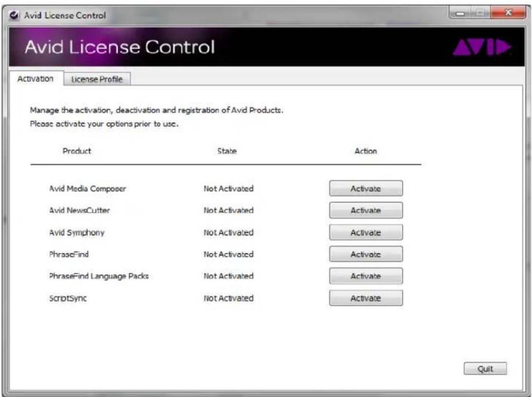532x397 pixels.
Task: Click the Avid License Control title bar icon
Action: click(14, 15)
